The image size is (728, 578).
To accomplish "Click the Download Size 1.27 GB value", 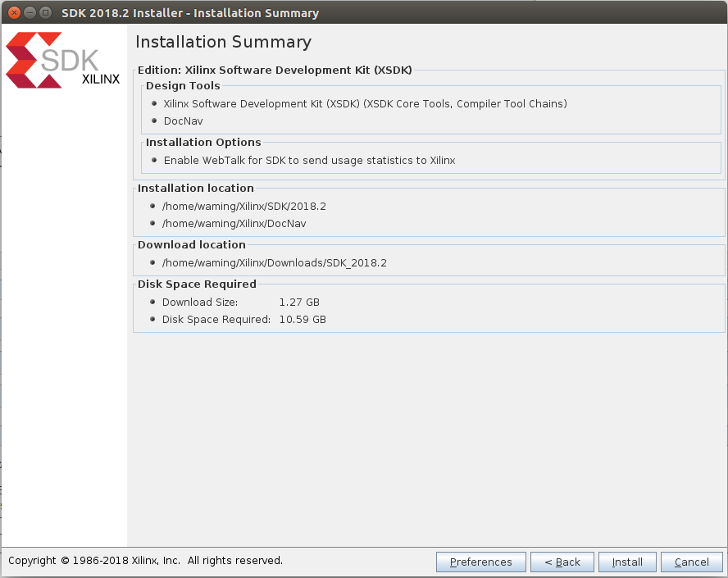I will [299, 303].
